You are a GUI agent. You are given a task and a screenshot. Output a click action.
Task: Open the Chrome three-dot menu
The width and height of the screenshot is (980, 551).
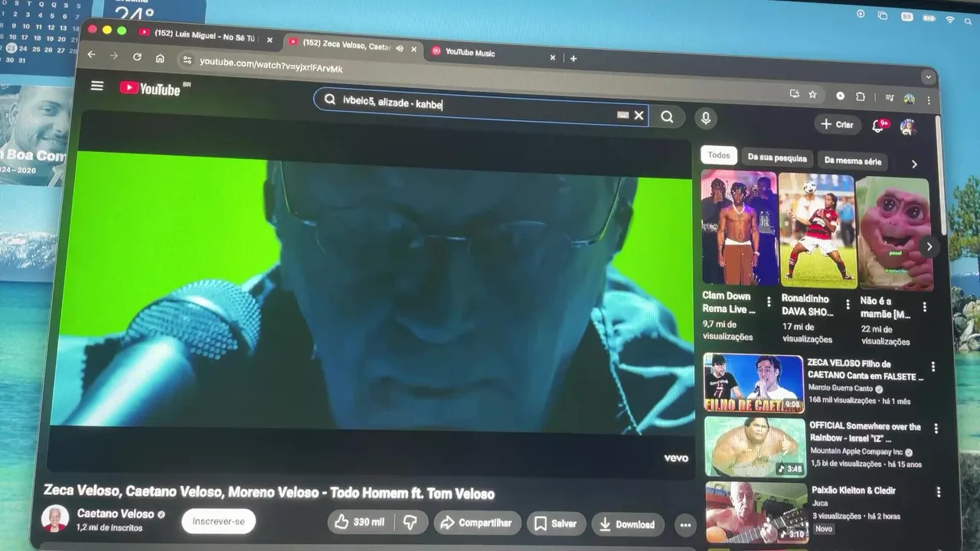pos(929,100)
